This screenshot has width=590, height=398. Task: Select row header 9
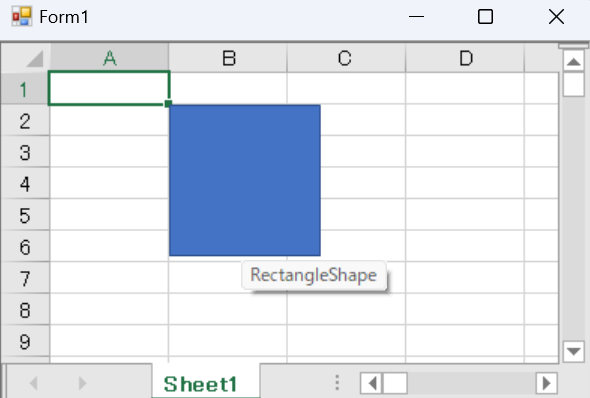pos(25,341)
